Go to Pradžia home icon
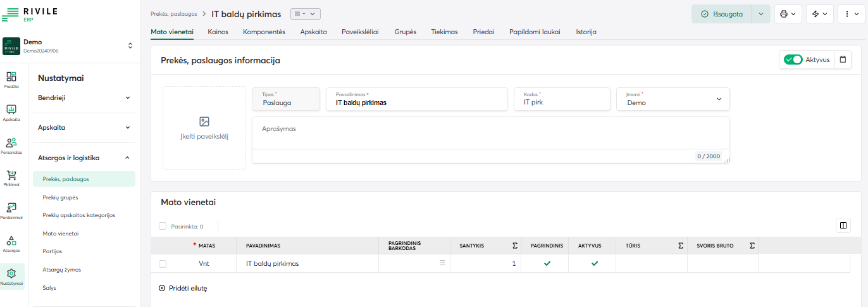Screen dimensions: 868x307 (11, 78)
